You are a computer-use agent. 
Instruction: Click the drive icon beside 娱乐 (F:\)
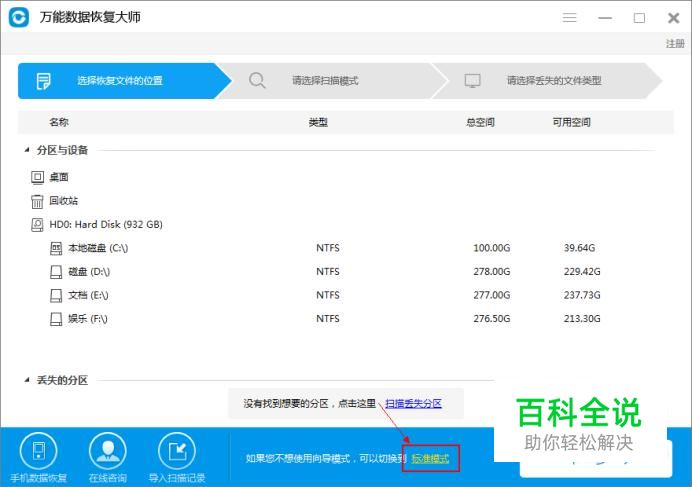pyautogui.click(x=56, y=319)
